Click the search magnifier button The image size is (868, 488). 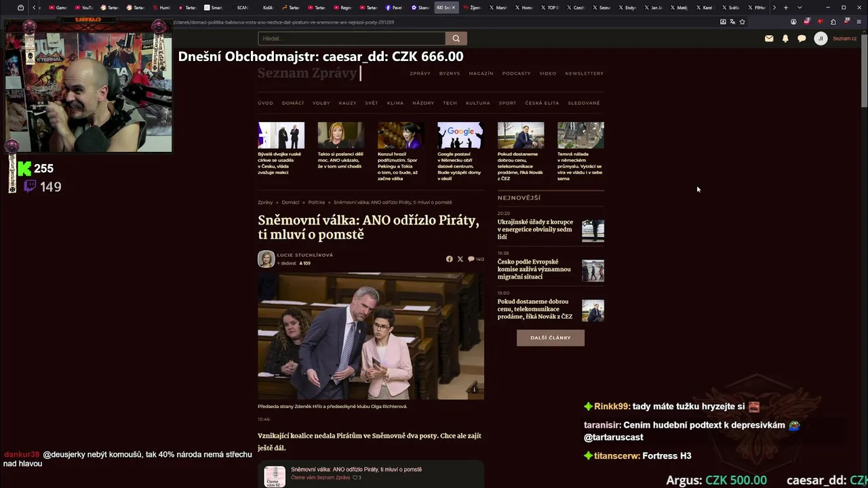(x=456, y=39)
